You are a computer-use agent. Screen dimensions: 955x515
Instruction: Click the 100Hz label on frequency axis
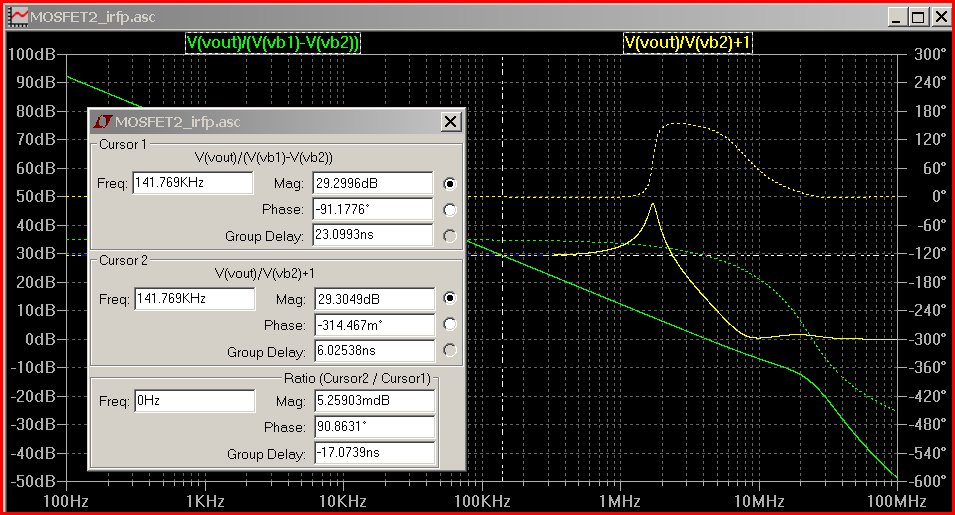tap(65, 502)
